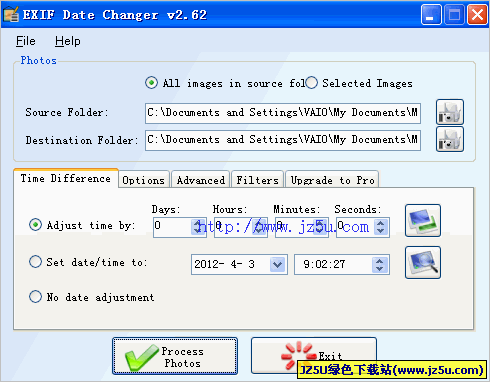
Task: Click the Seconds value field
Action: point(355,227)
